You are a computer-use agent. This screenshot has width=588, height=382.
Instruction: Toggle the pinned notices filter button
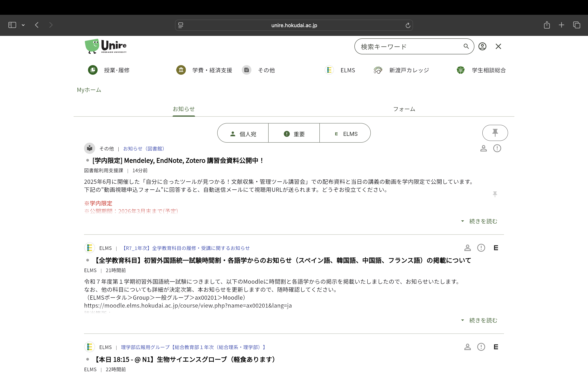pos(495,133)
